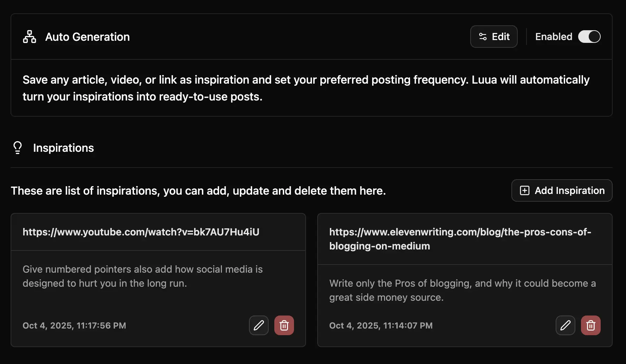The image size is (626, 364).
Task: Edit the elevenwriting blog inspiration pencil icon
Action: tap(566, 325)
